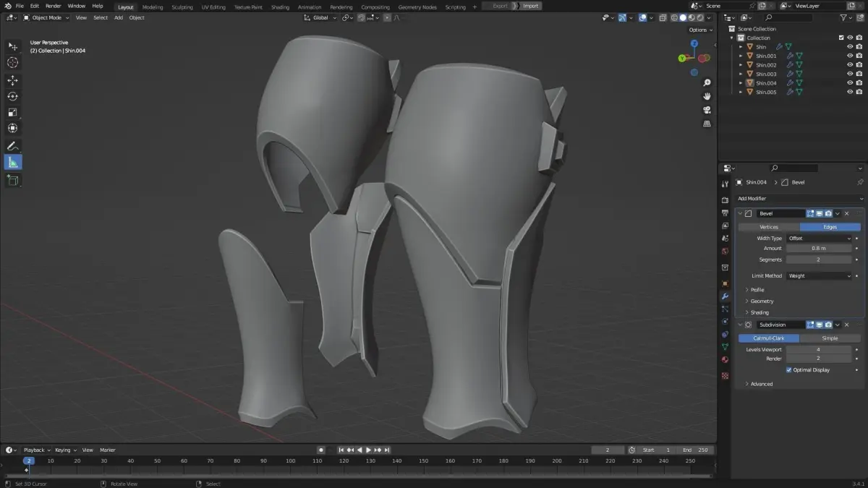Remove the Bevel modifier with X

(846, 213)
